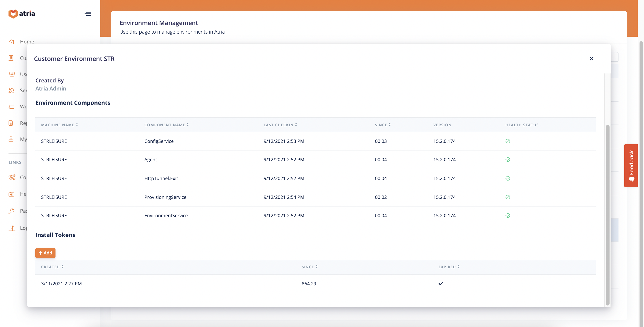Click the password key icon in the sidebar

(11, 211)
